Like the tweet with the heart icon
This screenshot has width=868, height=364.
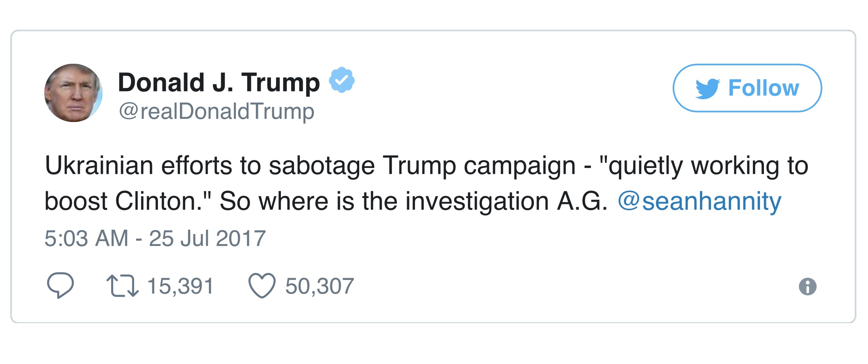pos(262,286)
